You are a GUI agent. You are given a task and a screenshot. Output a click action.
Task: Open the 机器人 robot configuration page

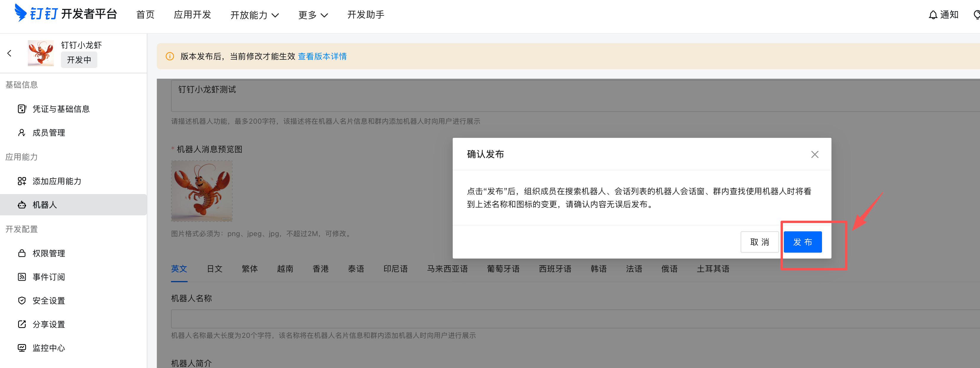[46, 204]
